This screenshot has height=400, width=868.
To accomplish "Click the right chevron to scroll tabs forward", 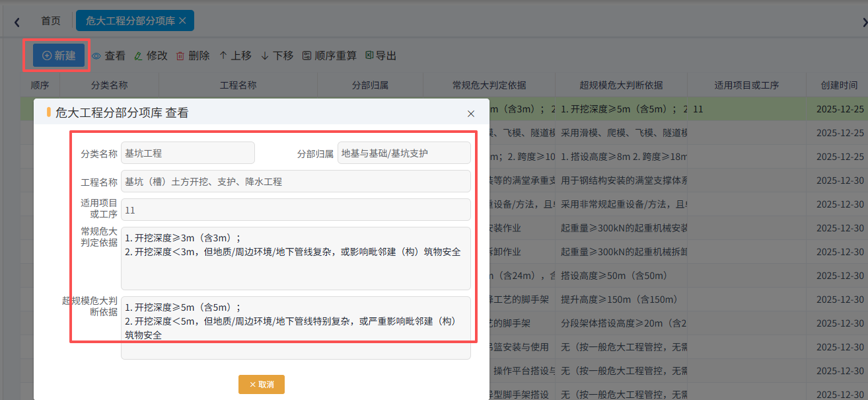I will (x=864, y=22).
